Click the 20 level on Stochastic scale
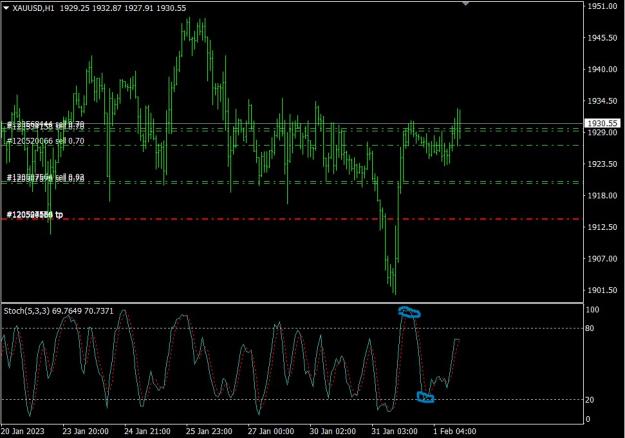This screenshot has width=625, height=438. tap(590, 400)
